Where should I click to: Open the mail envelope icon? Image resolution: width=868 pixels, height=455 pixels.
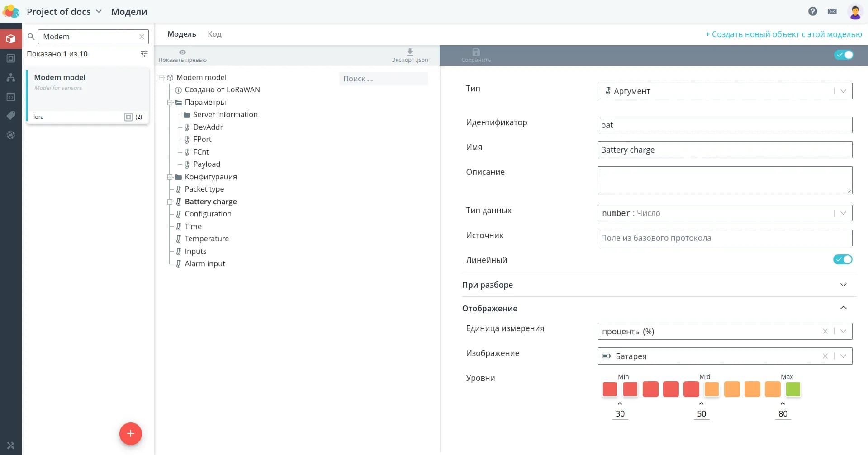point(832,11)
